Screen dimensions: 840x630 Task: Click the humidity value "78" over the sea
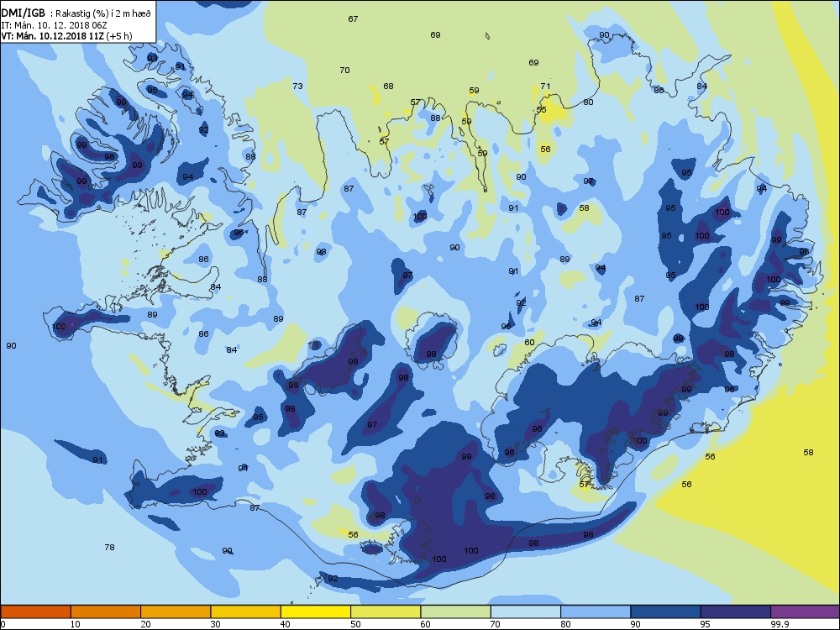click(x=109, y=547)
